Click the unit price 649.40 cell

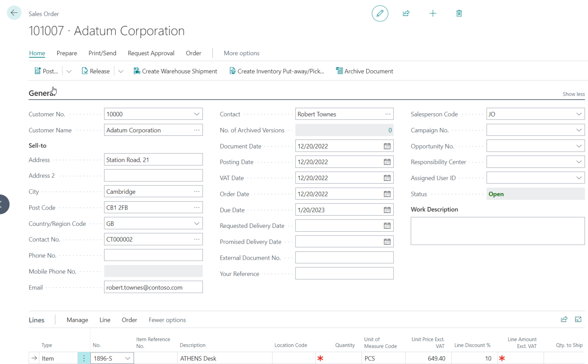coord(428,358)
